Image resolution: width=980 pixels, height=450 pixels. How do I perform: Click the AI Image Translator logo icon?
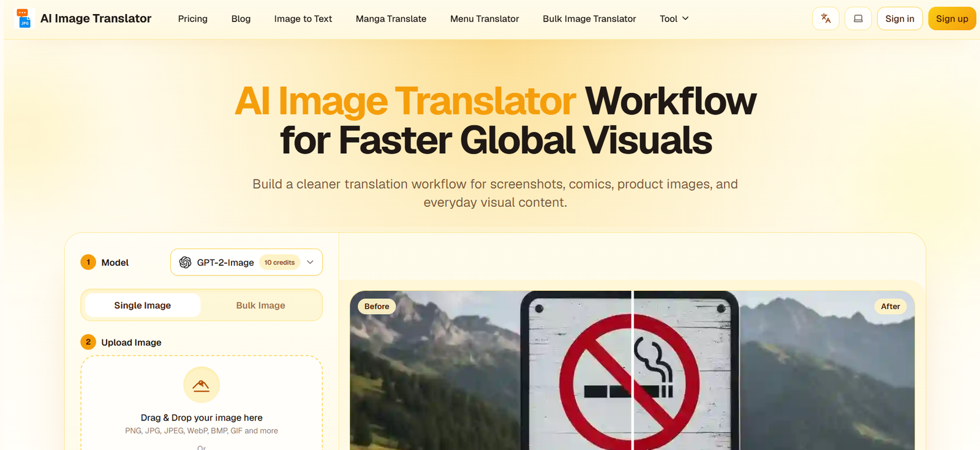23,18
